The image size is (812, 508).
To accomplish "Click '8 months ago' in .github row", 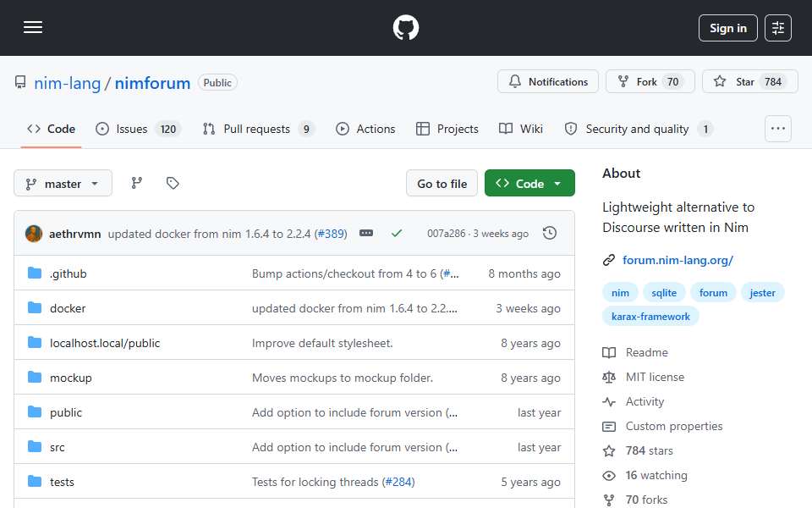I will tap(524, 273).
